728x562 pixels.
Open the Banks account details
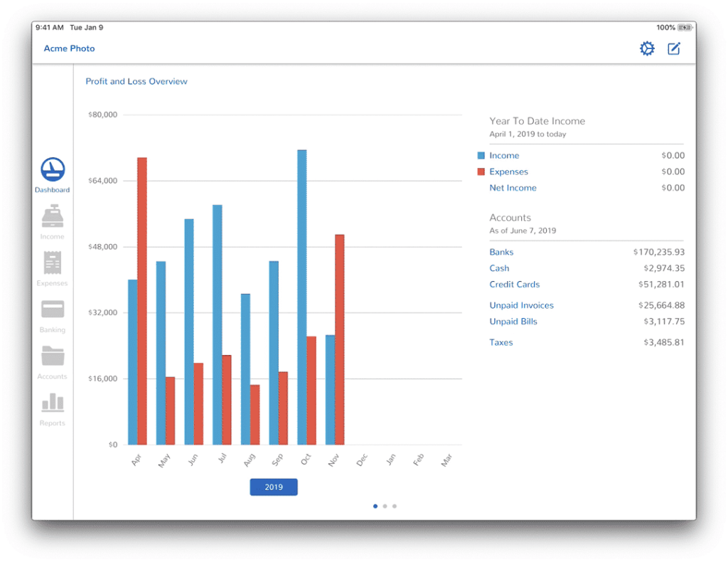501,252
